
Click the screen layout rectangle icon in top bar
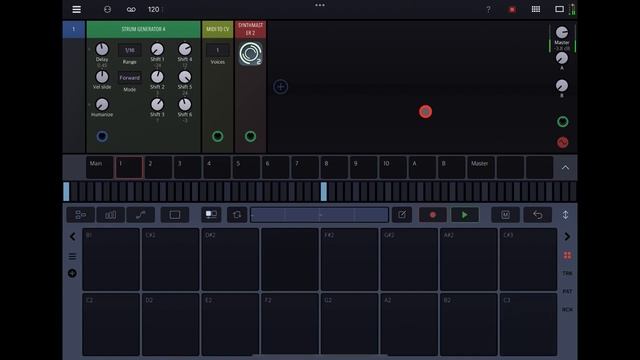point(559,9)
